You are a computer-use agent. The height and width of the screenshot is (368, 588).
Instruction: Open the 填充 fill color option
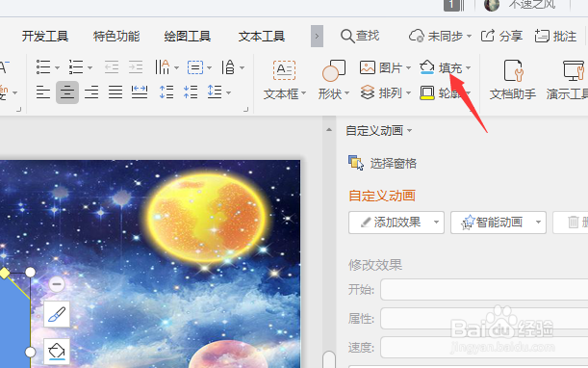point(441,67)
